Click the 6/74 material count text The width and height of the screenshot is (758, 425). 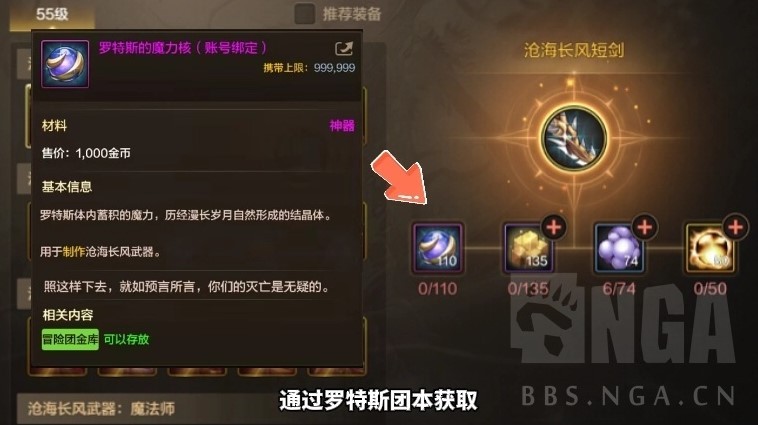point(619,289)
